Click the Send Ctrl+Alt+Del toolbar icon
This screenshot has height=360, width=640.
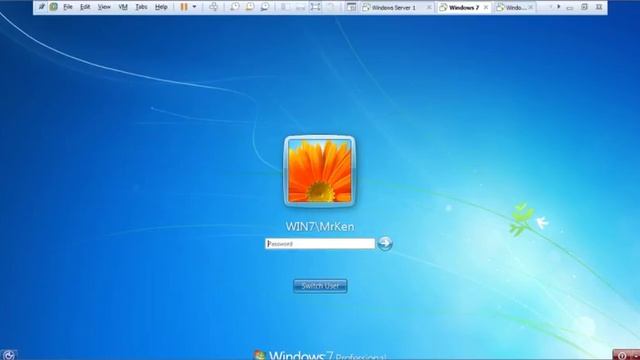[x=213, y=7]
